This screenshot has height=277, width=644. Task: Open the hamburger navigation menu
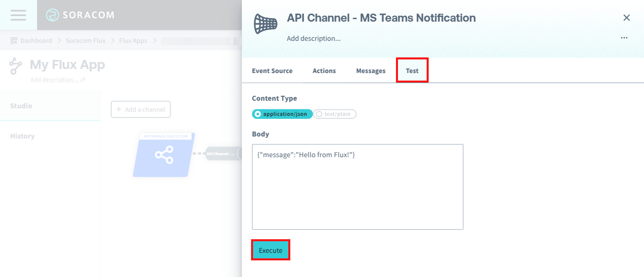click(18, 15)
